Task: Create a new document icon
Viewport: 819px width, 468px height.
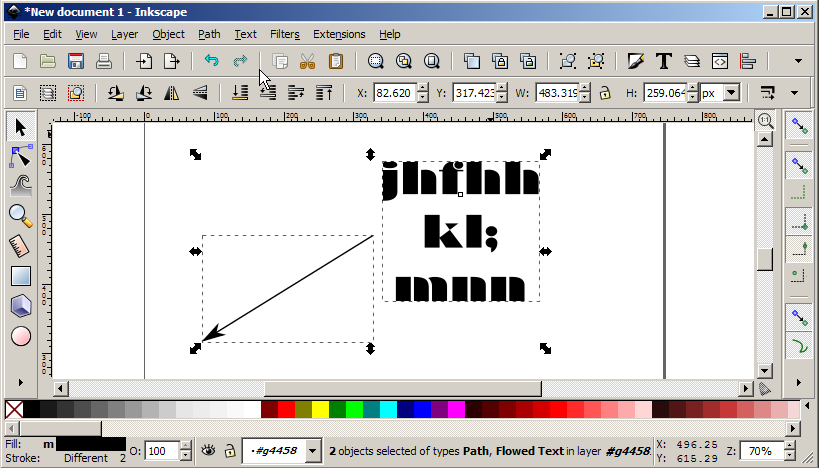Action: click(x=20, y=61)
